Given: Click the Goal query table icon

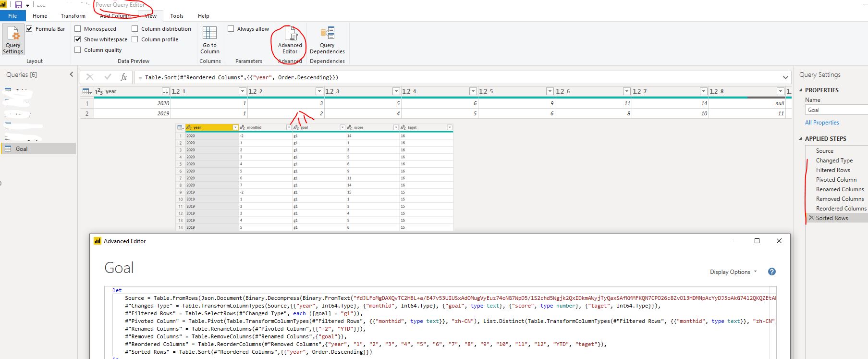Looking at the screenshot, I should [8, 149].
